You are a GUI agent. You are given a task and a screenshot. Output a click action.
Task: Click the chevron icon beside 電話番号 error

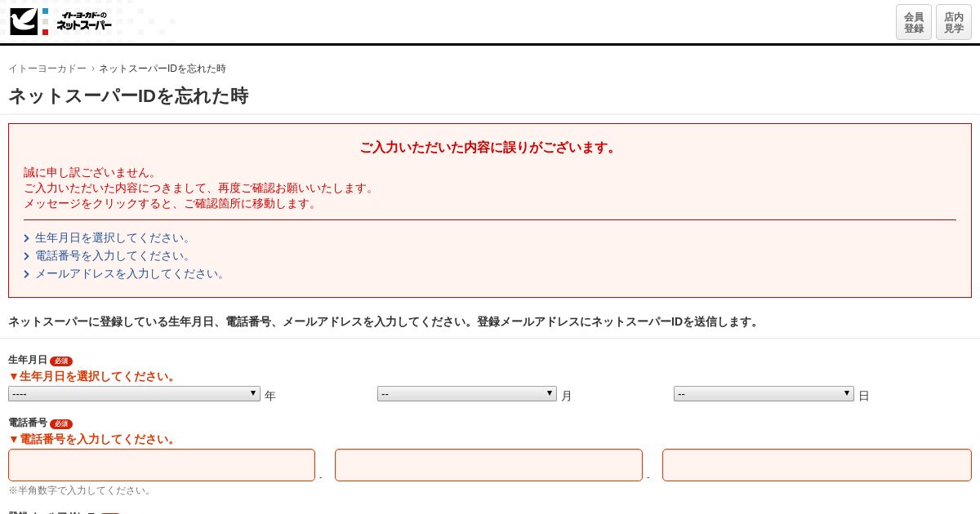tap(27, 257)
